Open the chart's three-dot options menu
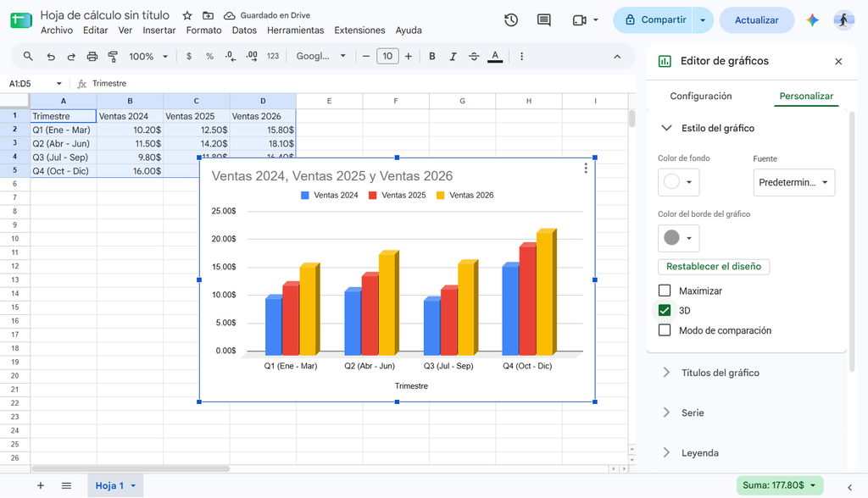 [586, 169]
